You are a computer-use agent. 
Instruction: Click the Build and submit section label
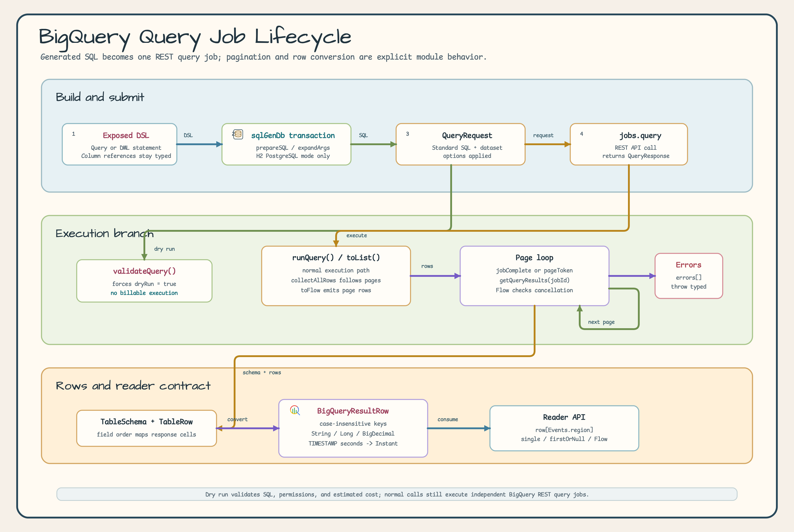click(x=100, y=97)
